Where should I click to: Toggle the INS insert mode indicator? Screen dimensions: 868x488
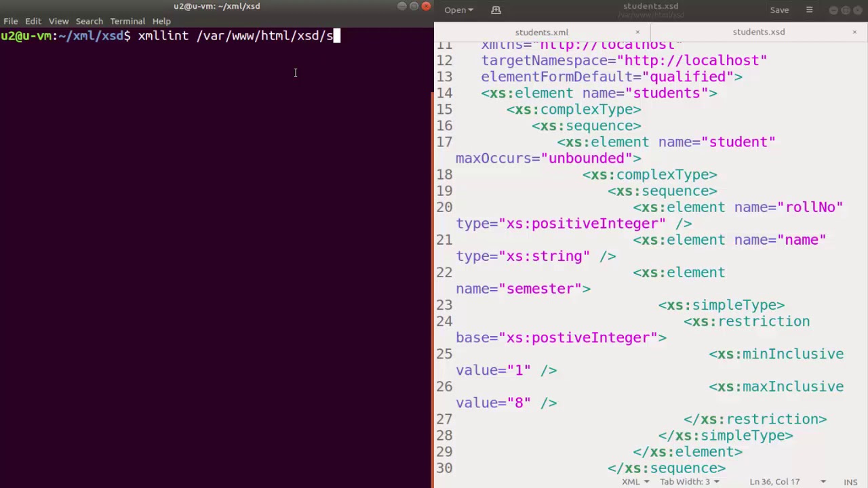coord(850,482)
